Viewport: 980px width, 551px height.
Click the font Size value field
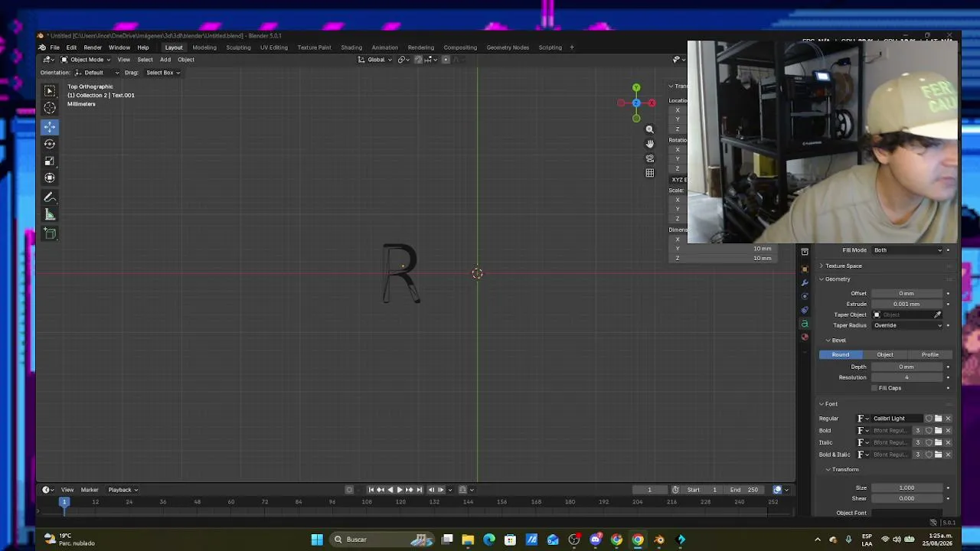tap(907, 488)
